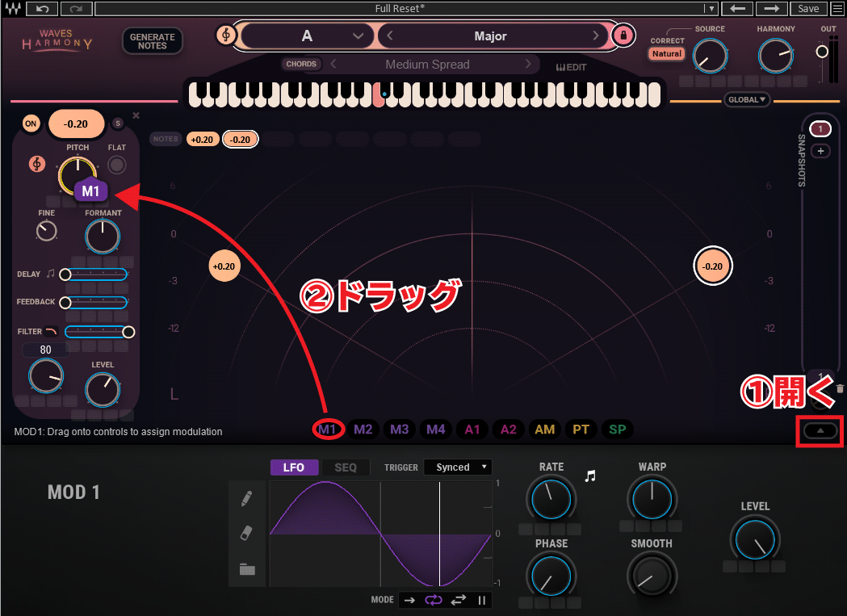This screenshot has height=616, width=847.
Task: Select snapshot 1 at top of strip
Action: click(x=820, y=129)
